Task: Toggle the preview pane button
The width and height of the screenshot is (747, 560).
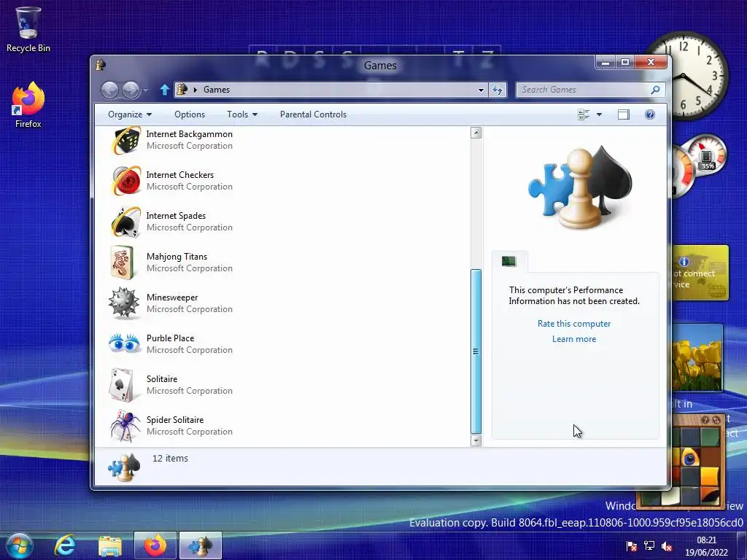Action: [623, 114]
